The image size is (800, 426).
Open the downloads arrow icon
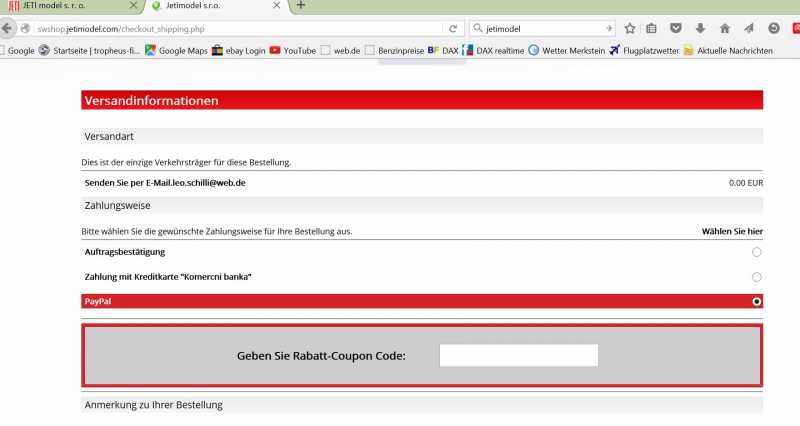coord(700,29)
